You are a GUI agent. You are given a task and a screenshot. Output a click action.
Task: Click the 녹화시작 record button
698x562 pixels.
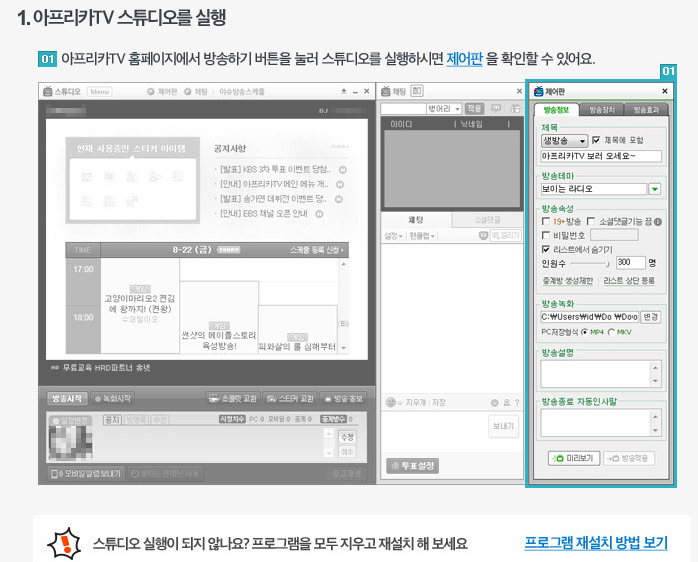[x=113, y=399]
